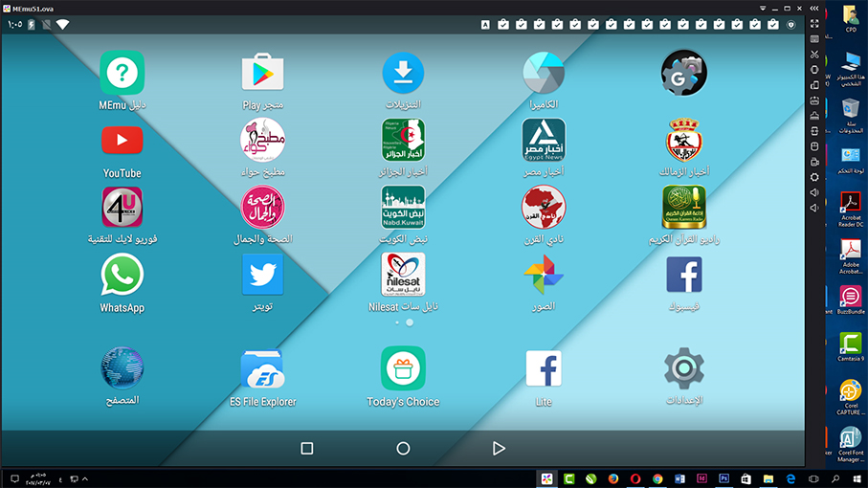Open the نبض الكويت Nabd Kuwait app
This screenshot has height=488, width=868.
pos(403,208)
